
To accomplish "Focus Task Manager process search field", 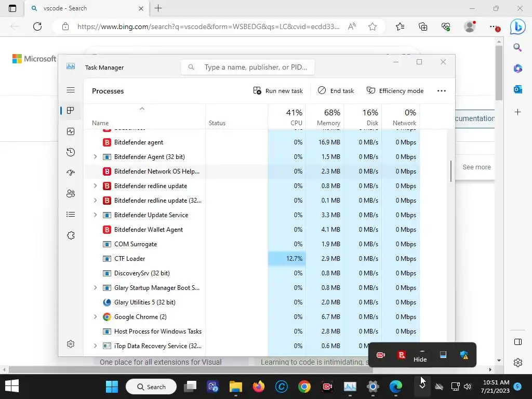I will (x=248, y=67).
